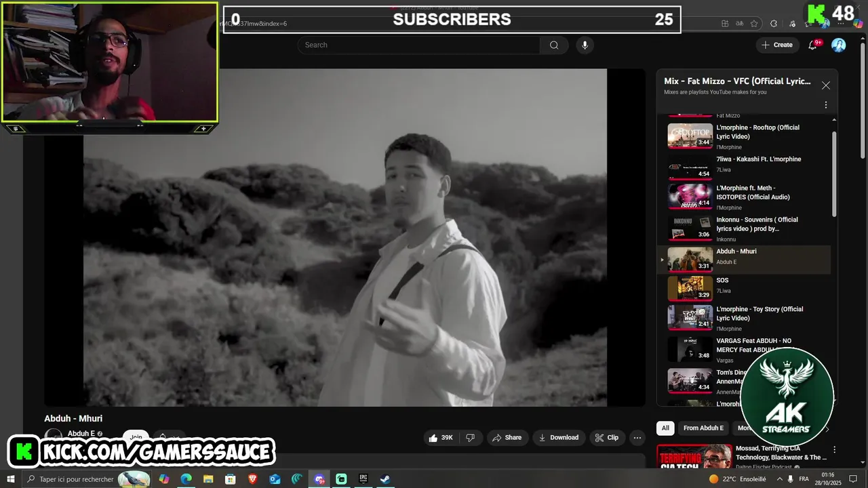Image resolution: width=868 pixels, height=488 pixels.
Task: Select the All filter chip
Action: (665, 428)
